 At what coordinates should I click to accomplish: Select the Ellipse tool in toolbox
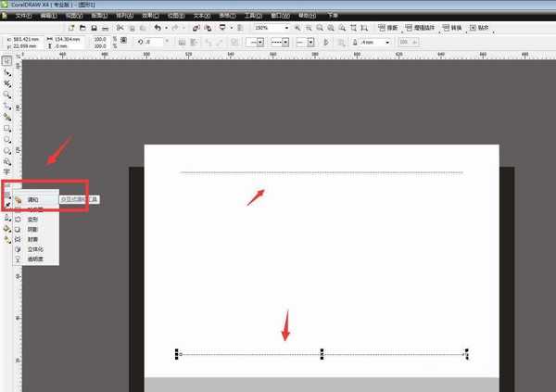tap(6, 138)
